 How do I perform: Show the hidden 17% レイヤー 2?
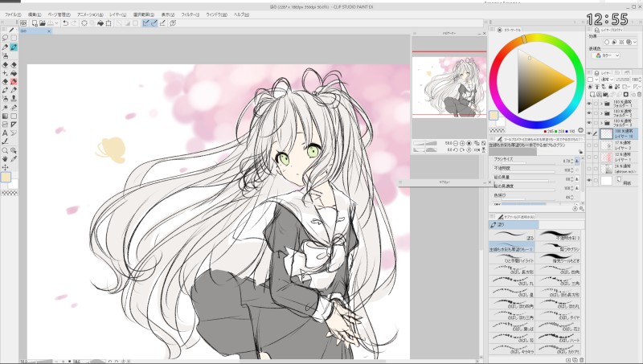(x=589, y=145)
